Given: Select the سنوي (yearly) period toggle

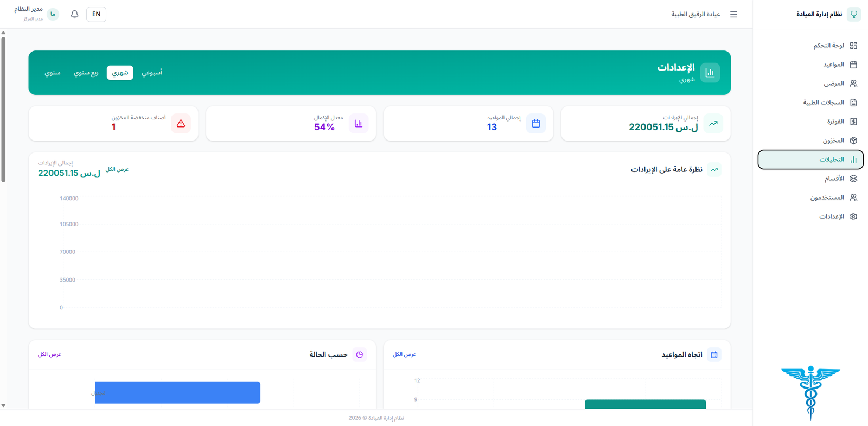Looking at the screenshot, I should click(53, 73).
